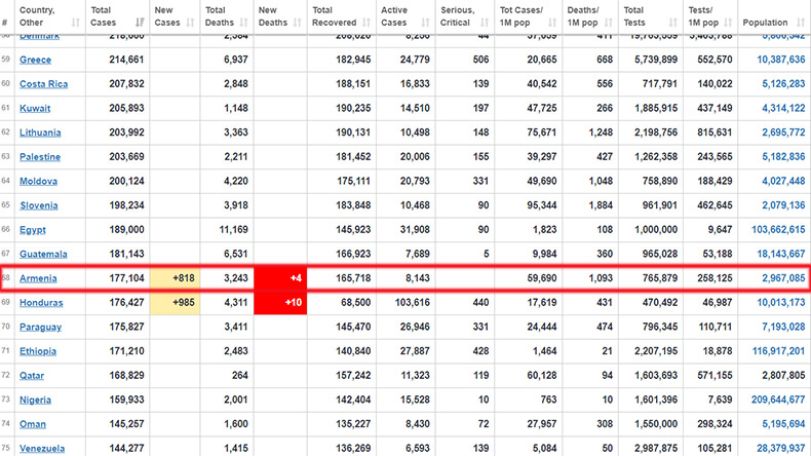Select Qatar population value 2,807,805
The image size is (811, 456).
coord(783,376)
